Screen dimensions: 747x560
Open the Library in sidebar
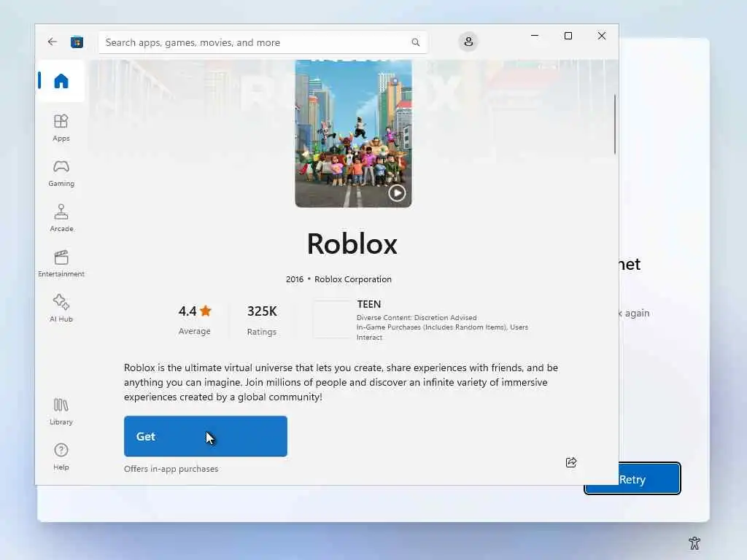(61, 412)
